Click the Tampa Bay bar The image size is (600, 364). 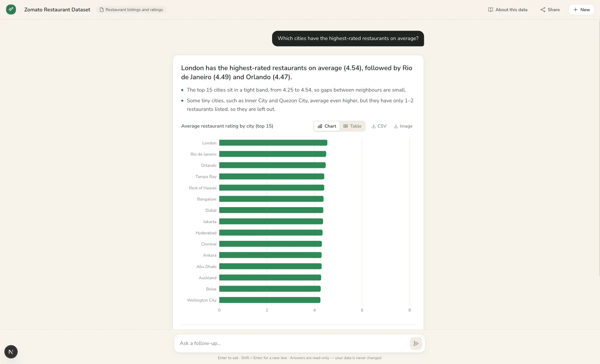click(x=272, y=176)
